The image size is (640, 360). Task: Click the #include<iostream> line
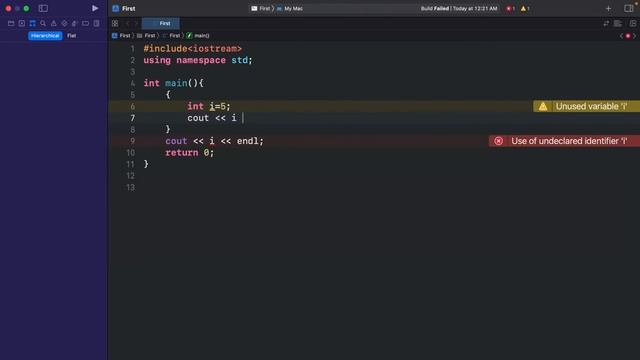coord(193,49)
